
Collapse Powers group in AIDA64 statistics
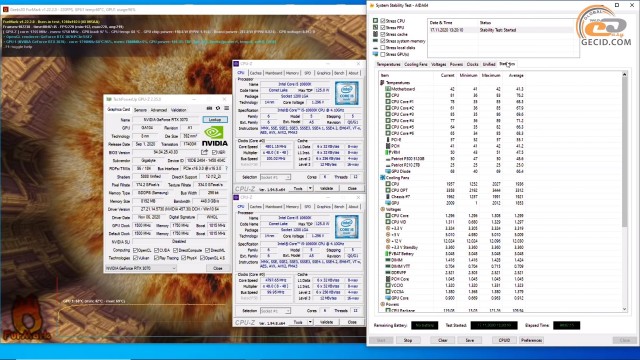[382, 304]
